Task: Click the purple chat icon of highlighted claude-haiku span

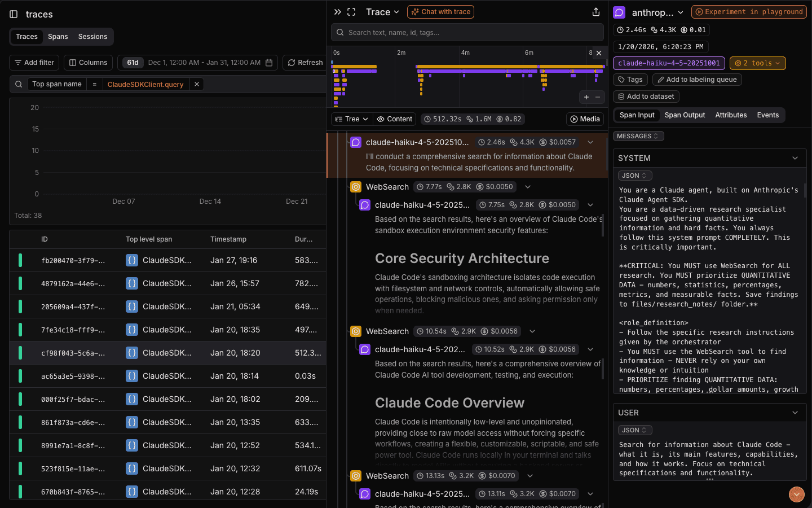Action: click(x=356, y=142)
